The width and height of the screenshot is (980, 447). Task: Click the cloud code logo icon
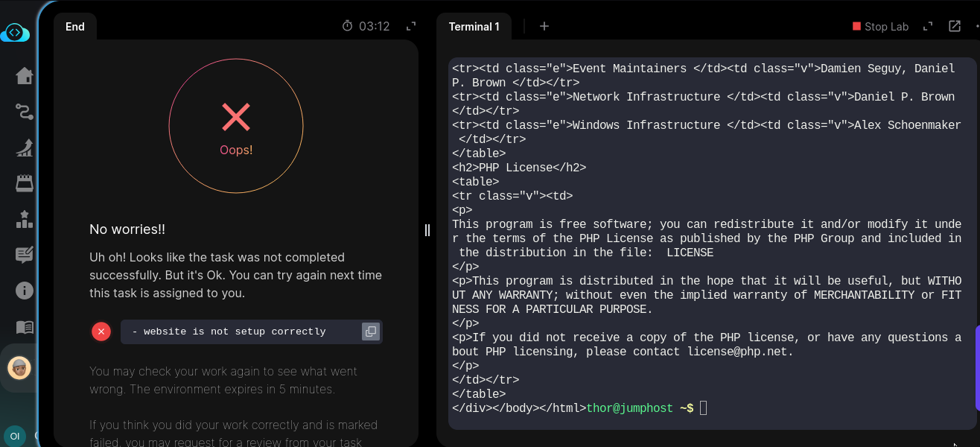click(x=16, y=33)
